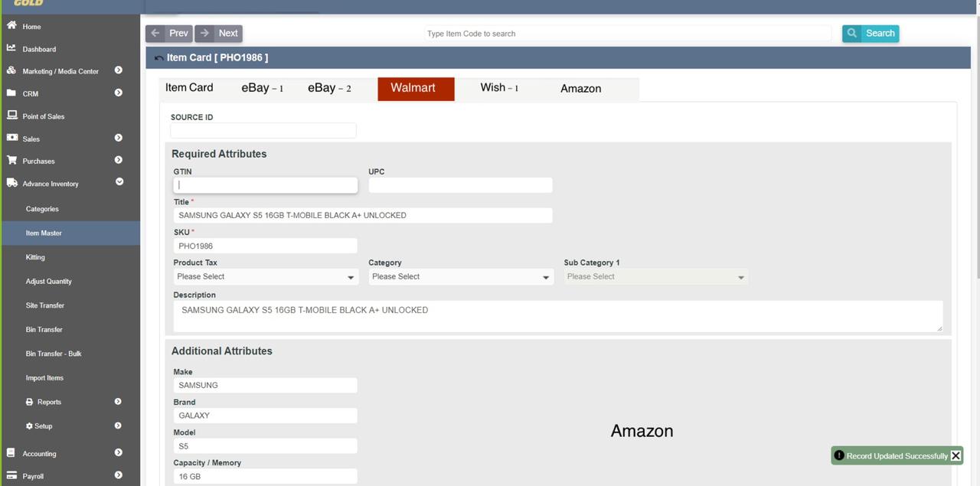
Task: Click the item code search field
Action: click(x=628, y=34)
